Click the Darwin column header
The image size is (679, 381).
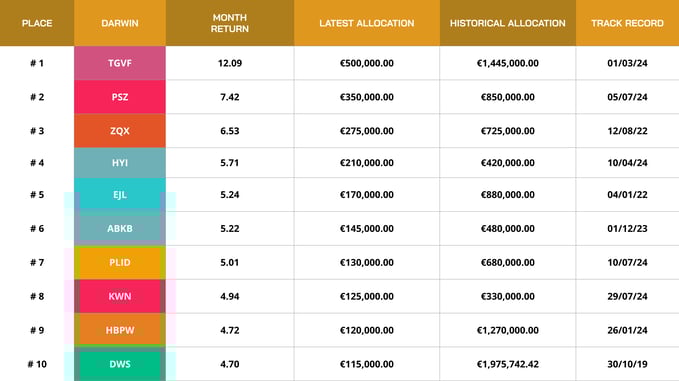[120, 23]
